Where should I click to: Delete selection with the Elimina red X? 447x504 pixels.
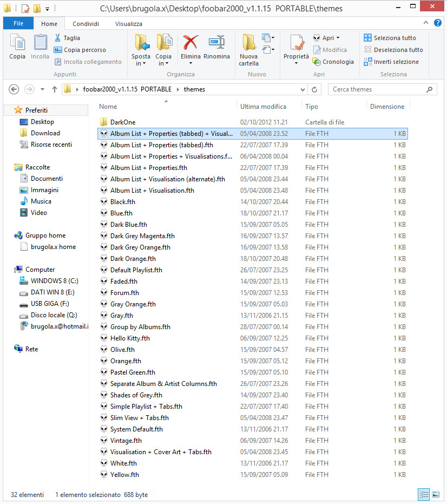(x=190, y=42)
